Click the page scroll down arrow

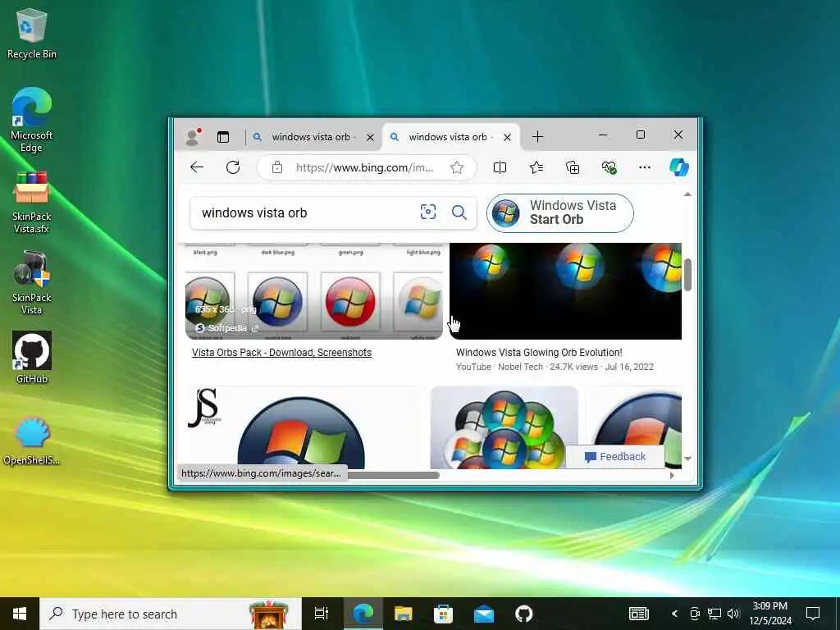(688, 459)
